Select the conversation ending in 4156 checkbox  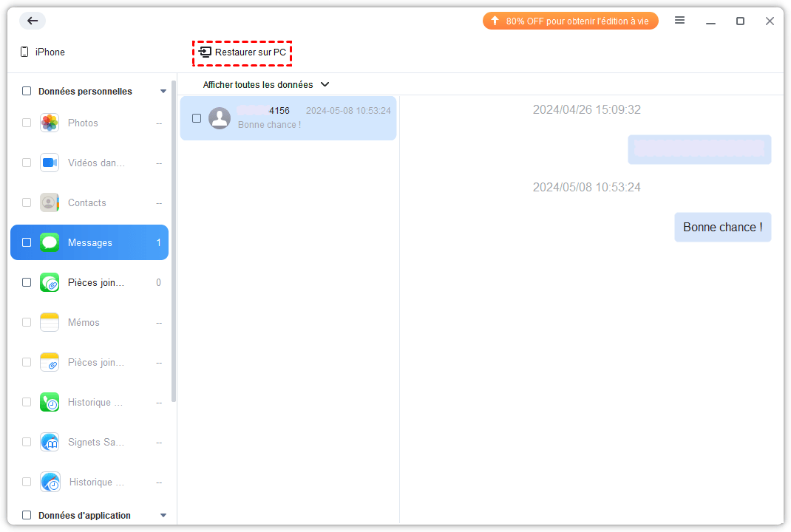coord(197,118)
